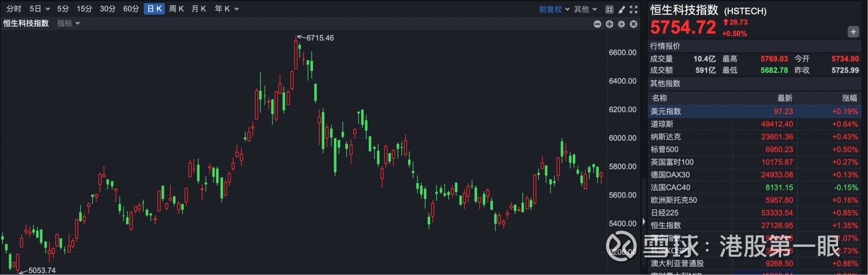The height and width of the screenshot is (275, 868).
Task: Zoom in chart with plus icon
Action: [609, 24]
